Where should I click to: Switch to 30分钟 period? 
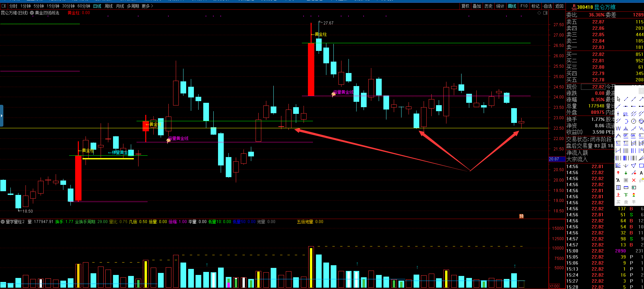68,6
